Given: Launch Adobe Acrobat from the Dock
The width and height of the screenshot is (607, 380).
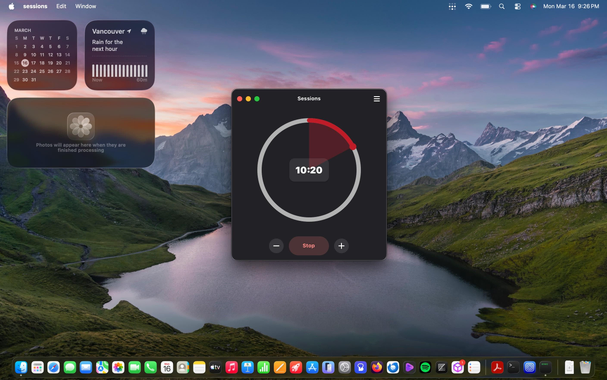Looking at the screenshot, I should coord(497,367).
